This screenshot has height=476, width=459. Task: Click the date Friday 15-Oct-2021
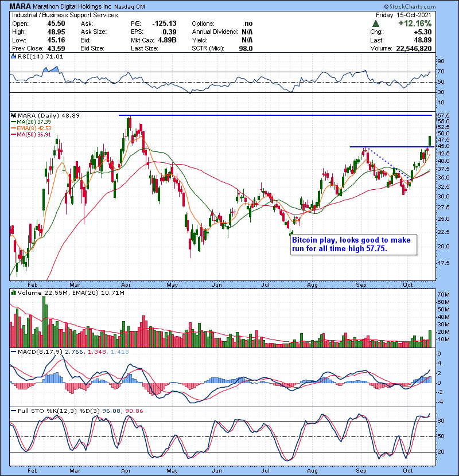403,15
